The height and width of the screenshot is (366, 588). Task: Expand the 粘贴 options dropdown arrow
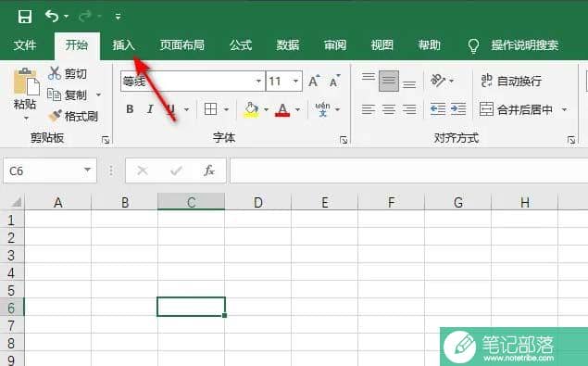coord(26,119)
